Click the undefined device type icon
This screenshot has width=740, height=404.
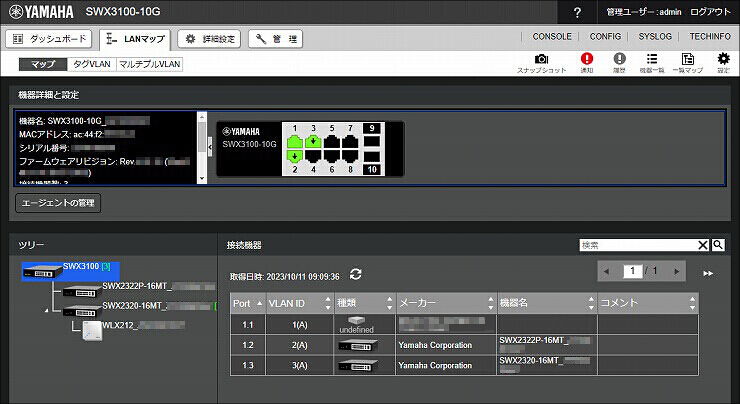point(356,324)
